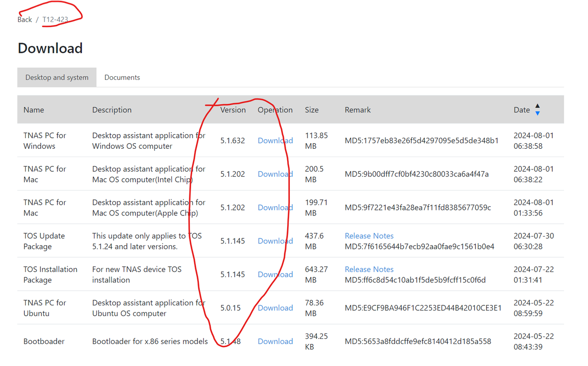
Task: Select MD5 hash 9b00dff7cf0bf4230c80033ca6a4f47a
Action: coord(417,174)
